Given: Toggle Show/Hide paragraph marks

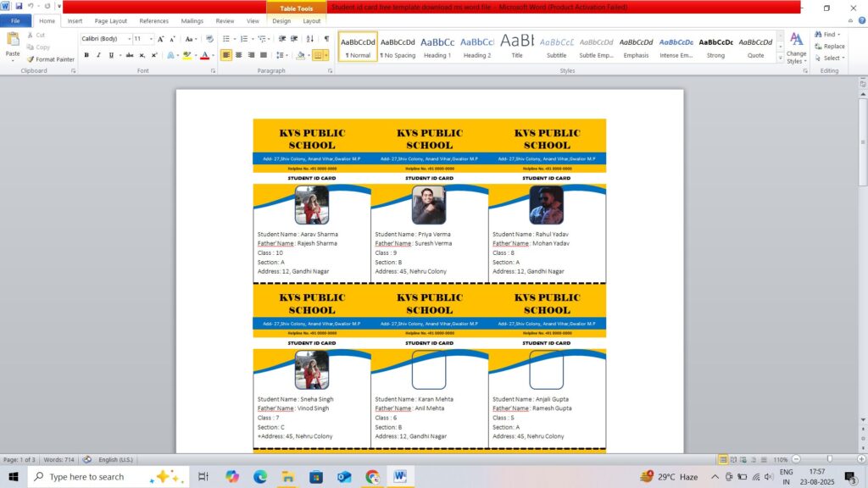Looking at the screenshot, I should coord(326,39).
